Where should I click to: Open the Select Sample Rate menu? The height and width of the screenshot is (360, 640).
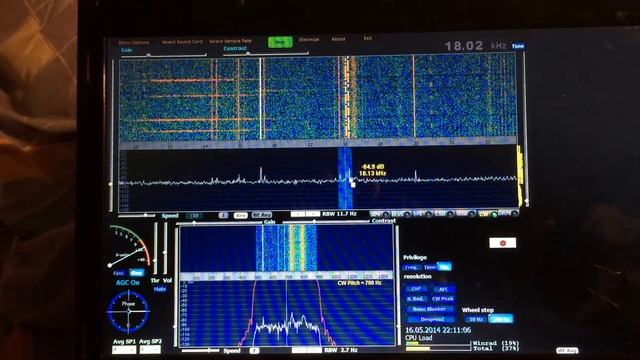pos(230,41)
